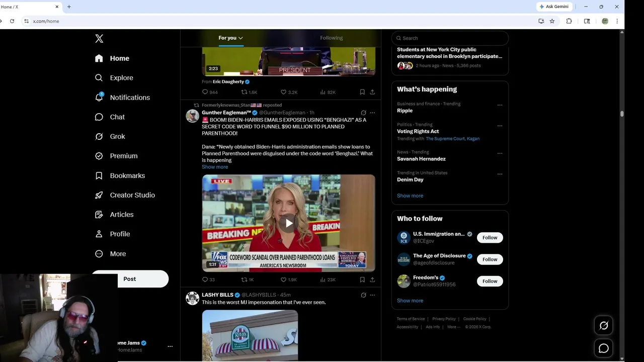Open the Cookie Policy link
Image resolution: width=644 pixels, height=362 pixels.
[x=474, y=319]
